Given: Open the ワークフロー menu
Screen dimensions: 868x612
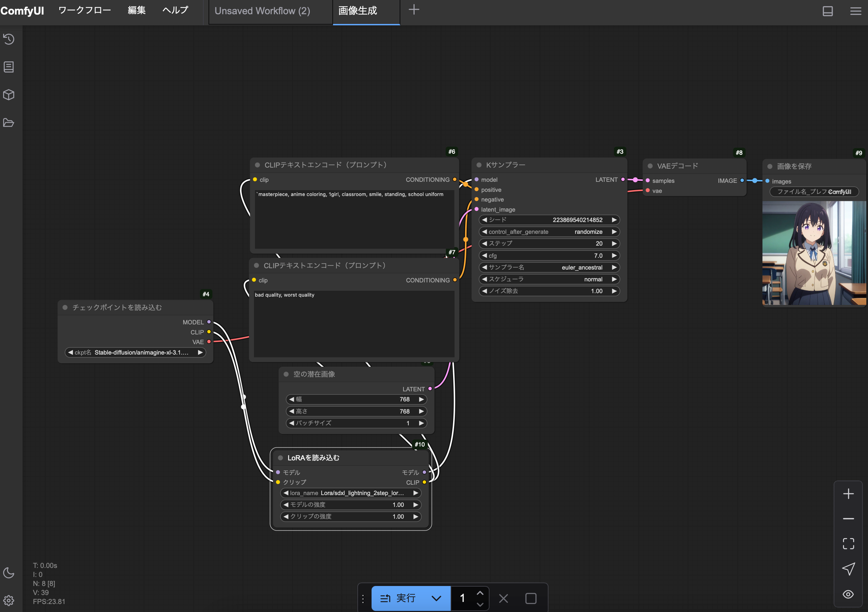Looking at the screenshot, I should click(x=85, y=10).
